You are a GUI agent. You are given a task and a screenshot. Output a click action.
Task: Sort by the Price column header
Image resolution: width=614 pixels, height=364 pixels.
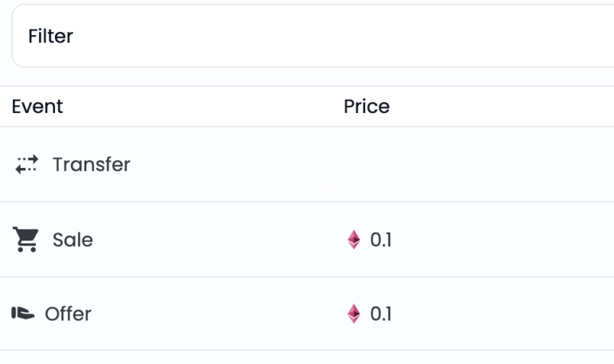[367, 107]
